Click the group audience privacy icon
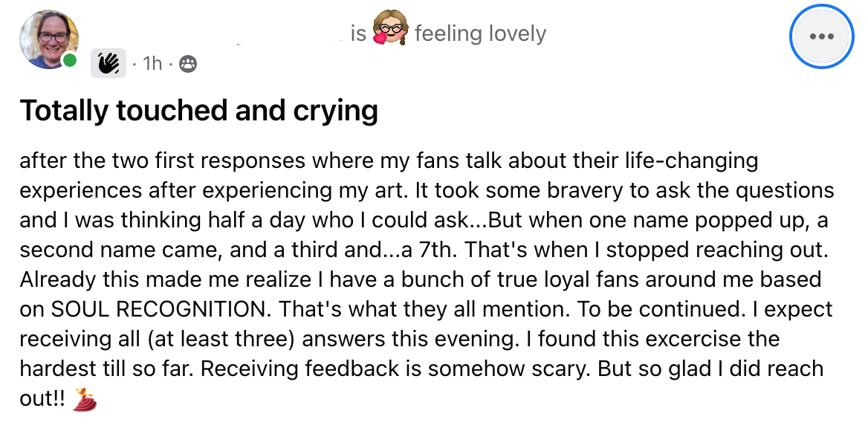The width and height of the screenshot is (868, 431). point(188,65)
